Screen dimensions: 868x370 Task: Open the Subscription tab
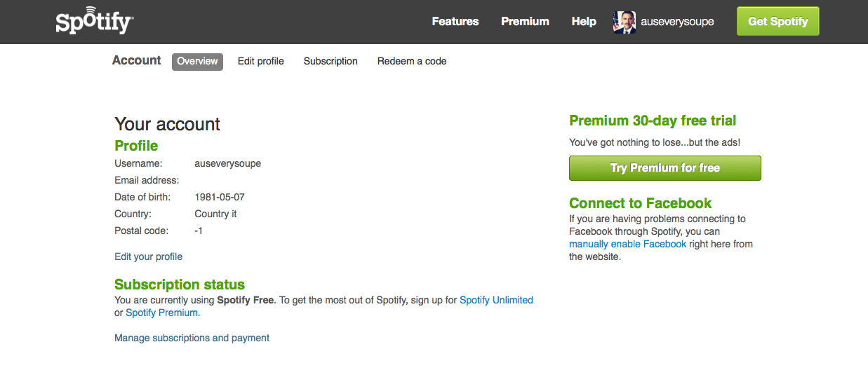(x=330, y=62)
